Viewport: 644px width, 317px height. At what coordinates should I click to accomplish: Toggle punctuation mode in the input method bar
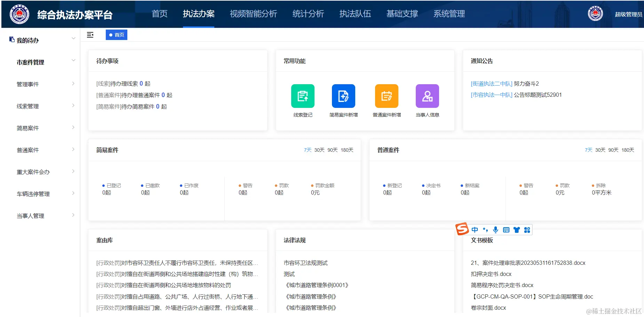click(x=485, y=230)
